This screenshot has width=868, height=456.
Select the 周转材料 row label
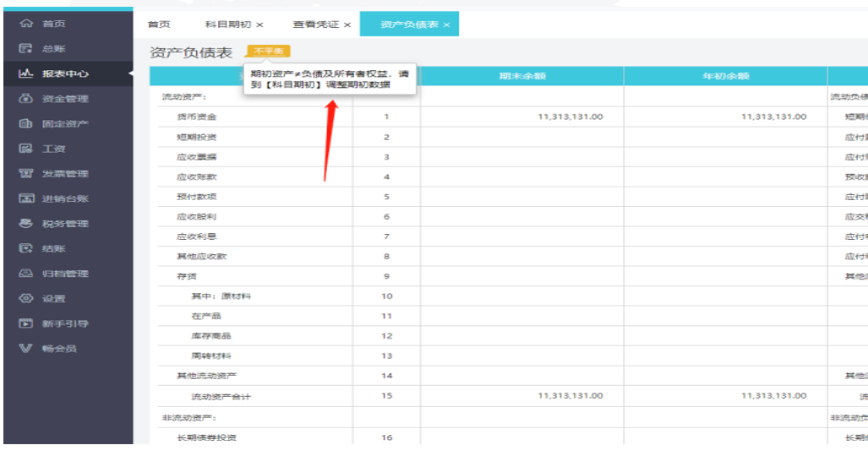(x=211, y=356)
